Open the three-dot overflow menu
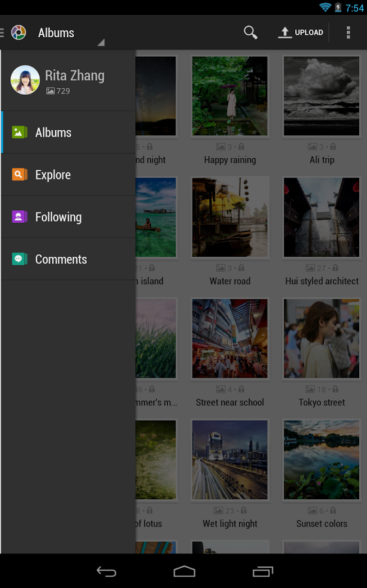The image size is (367, 588). 348,33
